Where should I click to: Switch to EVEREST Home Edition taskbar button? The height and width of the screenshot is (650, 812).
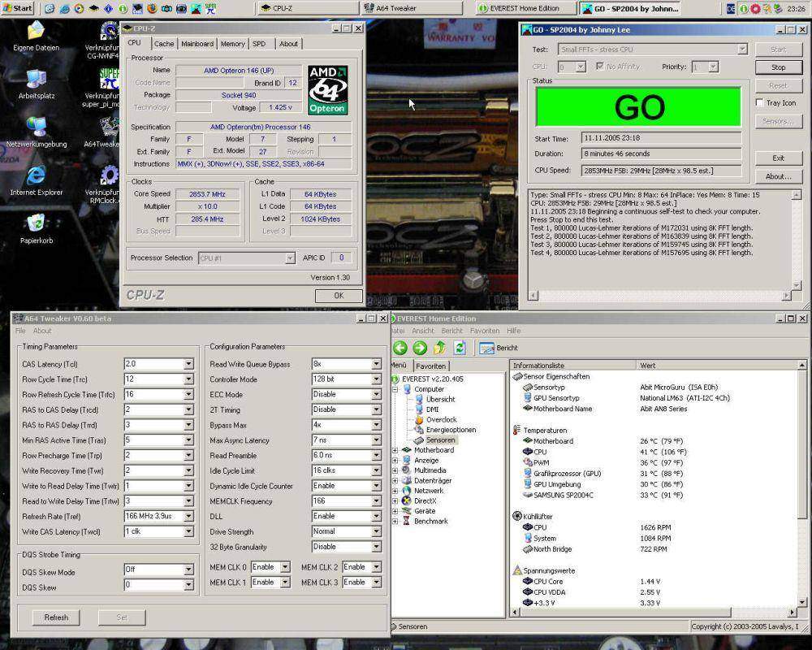tap(525, 8)
